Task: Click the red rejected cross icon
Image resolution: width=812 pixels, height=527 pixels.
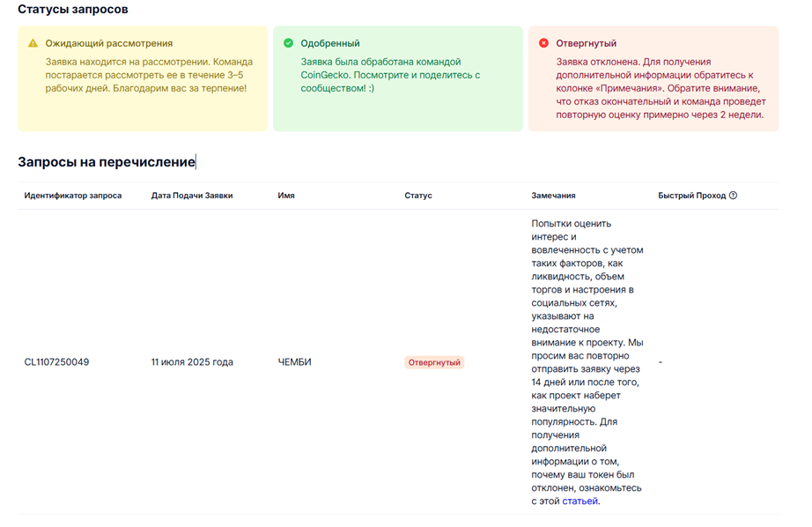Action: point(543,43)
